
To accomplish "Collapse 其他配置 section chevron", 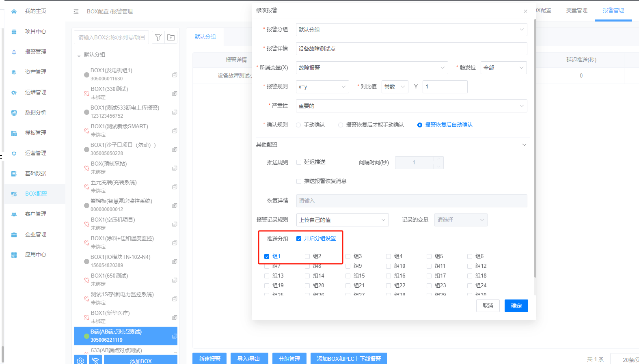I will pos(524,145).
